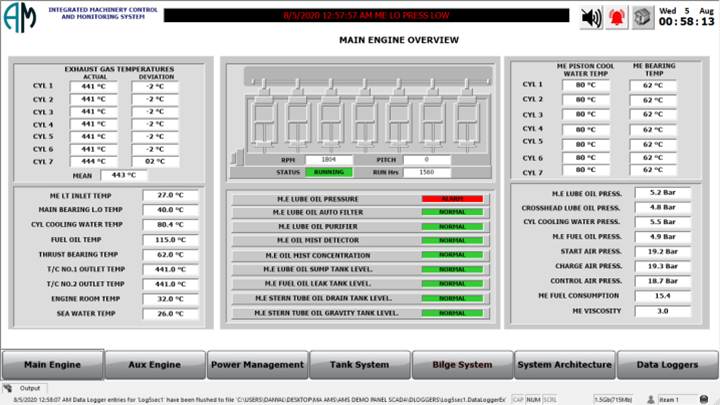Open the Power Management screen

coord(256,365)
